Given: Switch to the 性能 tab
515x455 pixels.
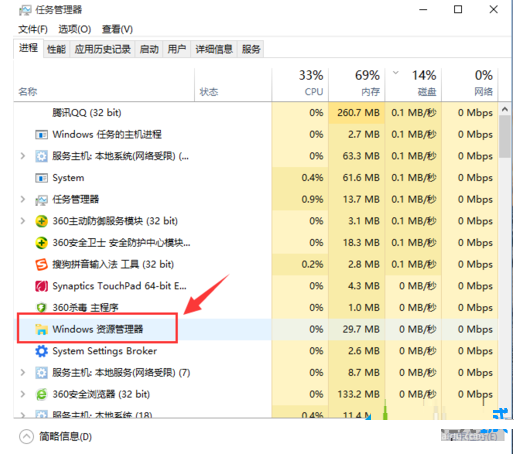Looking at the screenshot, I should [x=56, y=49].
